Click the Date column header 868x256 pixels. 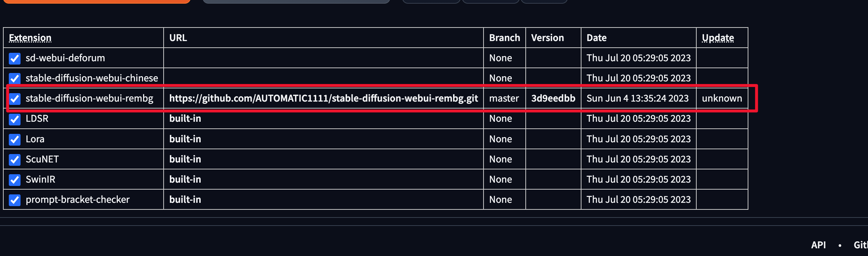pyautogui.click(x=597, y=38)
